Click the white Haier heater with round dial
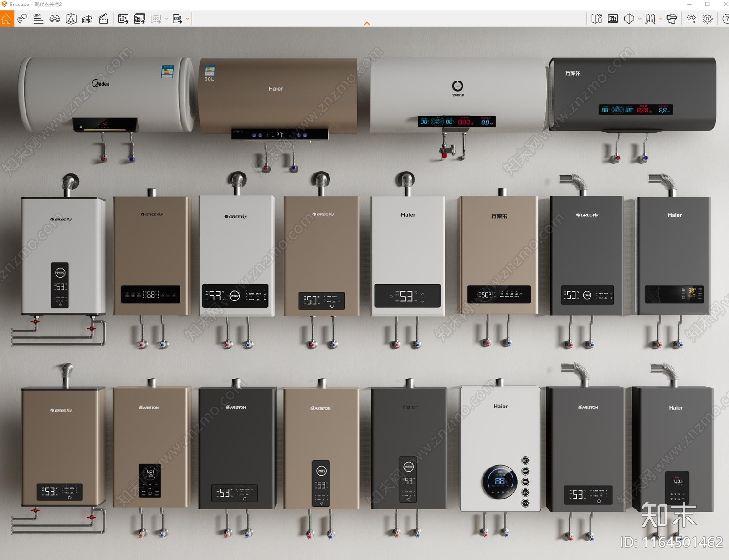The width and height of the screenshot is (729, 560). tap(500, 449)
